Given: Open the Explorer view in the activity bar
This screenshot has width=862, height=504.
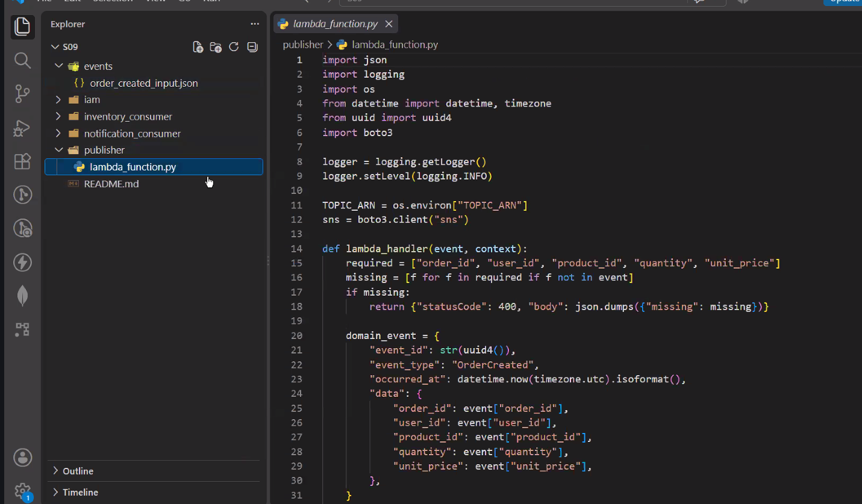Looking at the screenshot, I should (x=22, y=26).
